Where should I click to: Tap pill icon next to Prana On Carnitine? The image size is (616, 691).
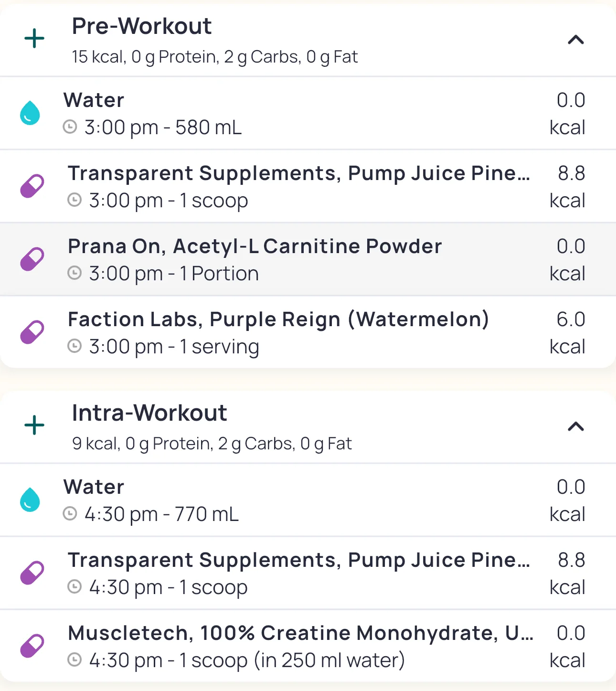pyautogui.click(x=32, y=259)
